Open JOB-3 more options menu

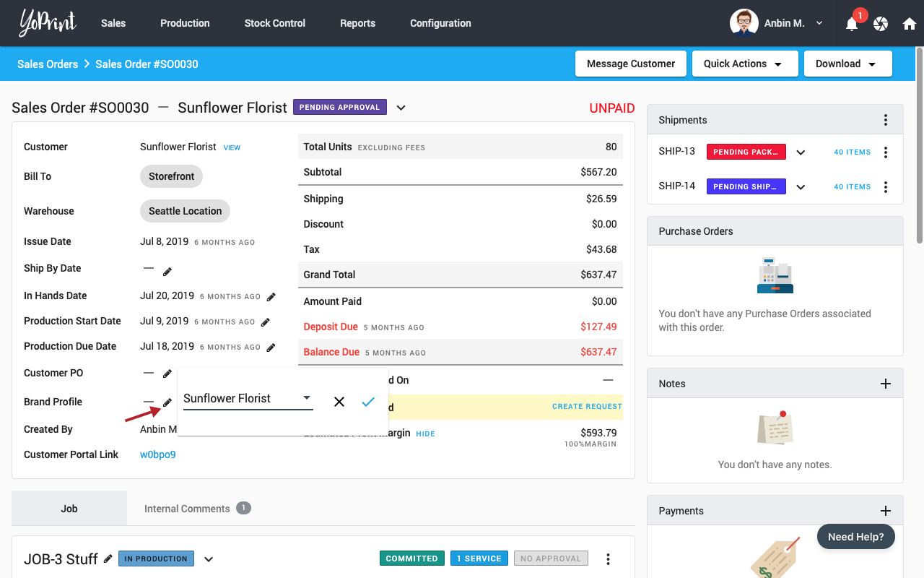(609, 559)
